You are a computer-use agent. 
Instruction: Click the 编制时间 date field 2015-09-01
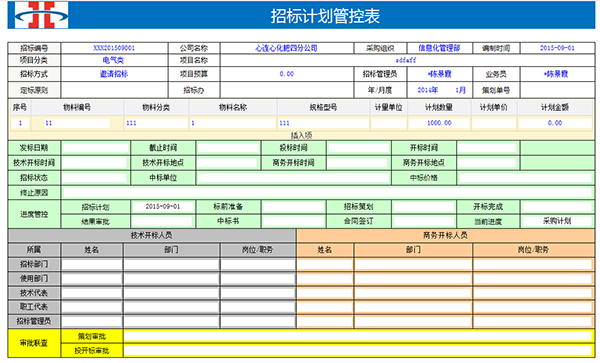click(x=557, y=48)
